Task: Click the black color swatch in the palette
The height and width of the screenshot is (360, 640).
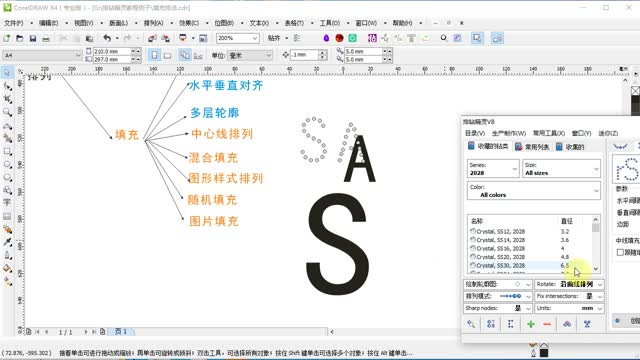Action: click(636, 100)
